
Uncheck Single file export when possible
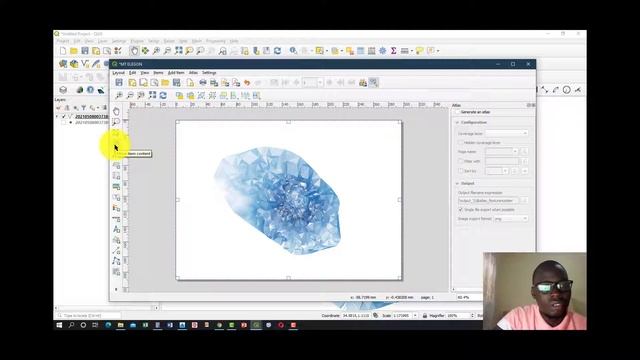click(460, 210)
